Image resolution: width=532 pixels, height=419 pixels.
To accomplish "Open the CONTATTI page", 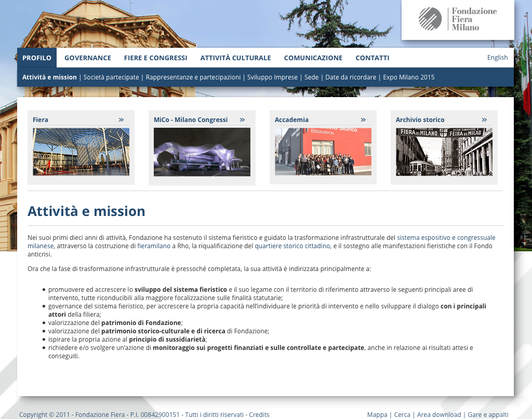I will (373, 58).
